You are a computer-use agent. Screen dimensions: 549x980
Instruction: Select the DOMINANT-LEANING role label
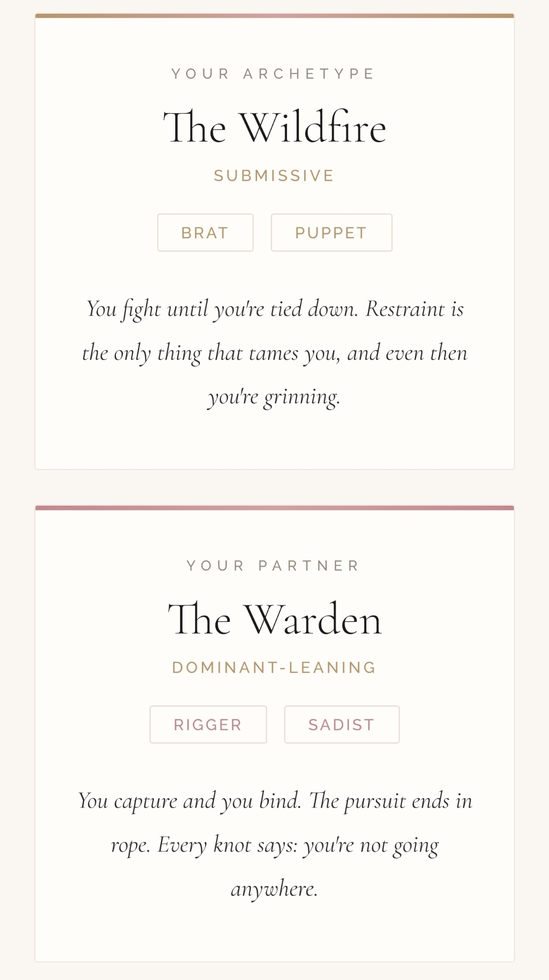click(274, 668)
